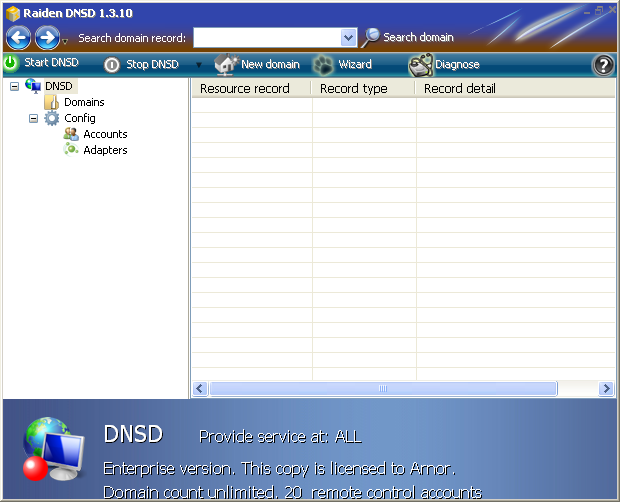Collapse the Config tree node
620x502 pixels.
tap(34, 118)
